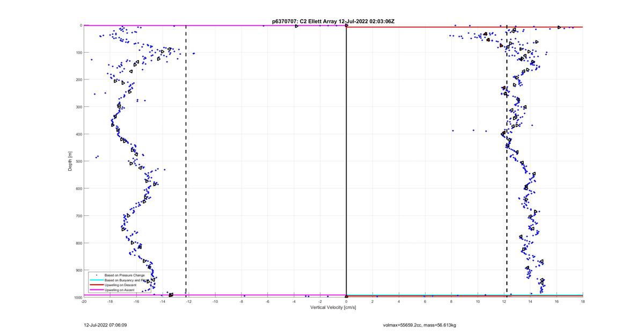Screen dimensions: 644x334
Task: Click the 'Vertical Velocity [cm/s]' x-axis label
Action: coord(333,308)
